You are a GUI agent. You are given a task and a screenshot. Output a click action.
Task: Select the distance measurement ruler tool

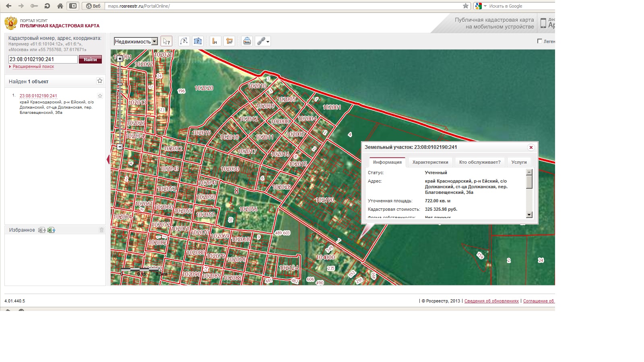(215, 41)
